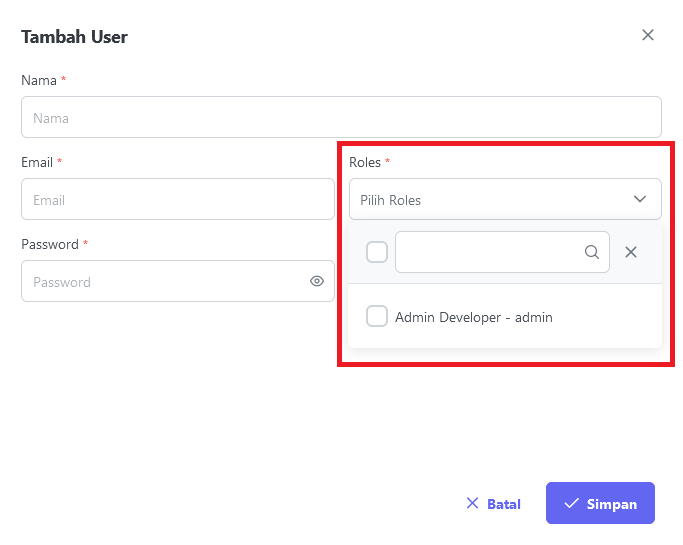Expand the Pilih Roles chevron arrow
Screen dimensions: 683x545
click(639, 199)
